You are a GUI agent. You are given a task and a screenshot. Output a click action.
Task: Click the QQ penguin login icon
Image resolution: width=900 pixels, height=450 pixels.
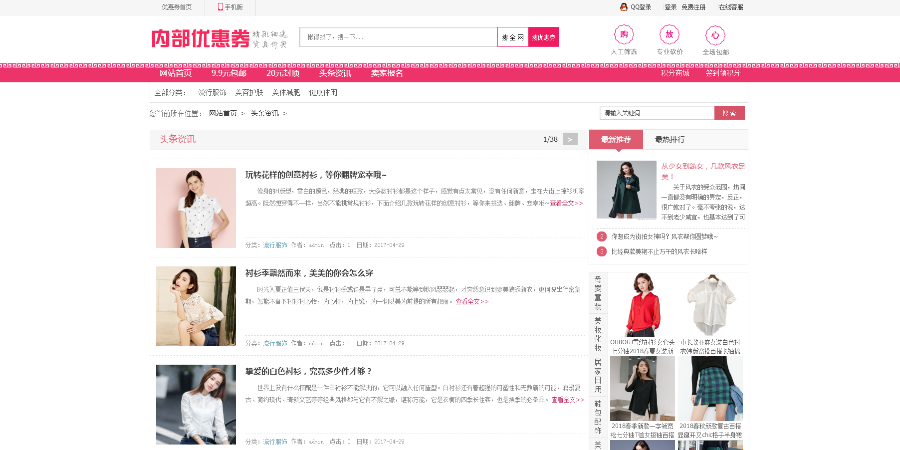click(x=623, y=7)
